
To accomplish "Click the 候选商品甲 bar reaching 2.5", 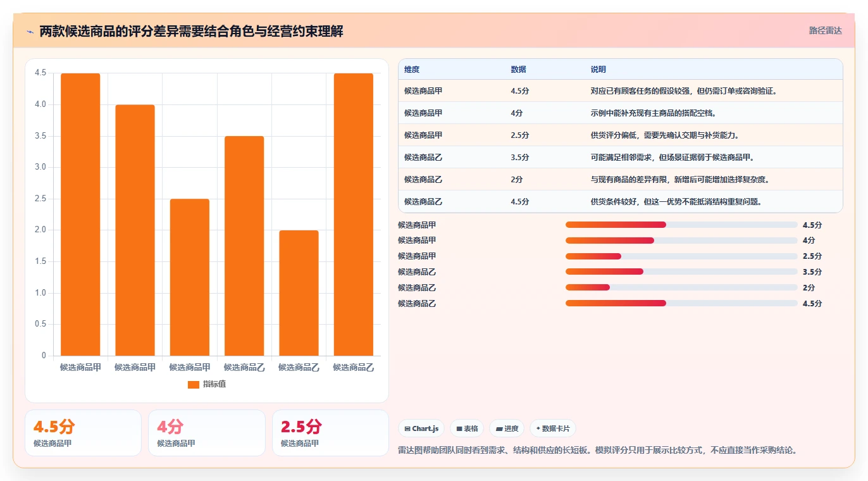I will tap(190, 277).
